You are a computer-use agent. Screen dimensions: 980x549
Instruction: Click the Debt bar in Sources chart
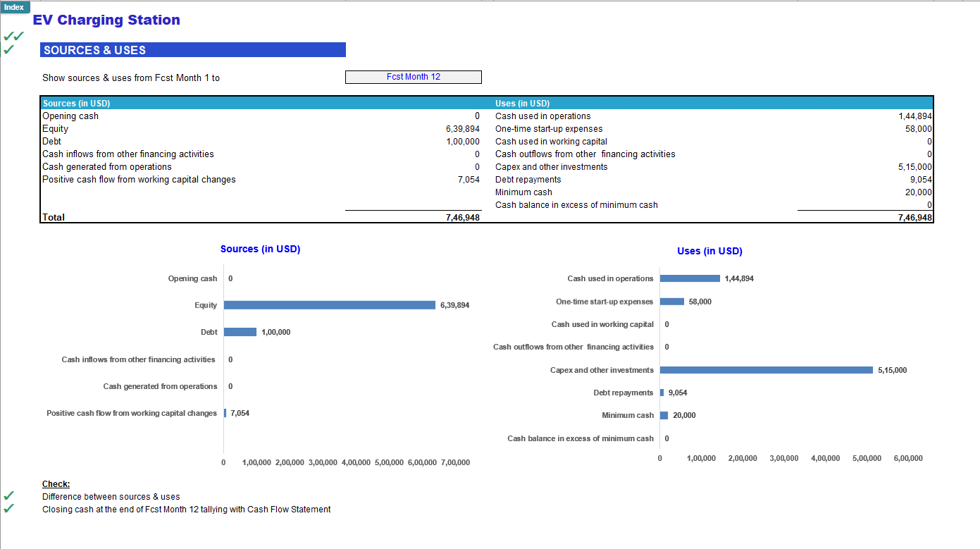240,332
